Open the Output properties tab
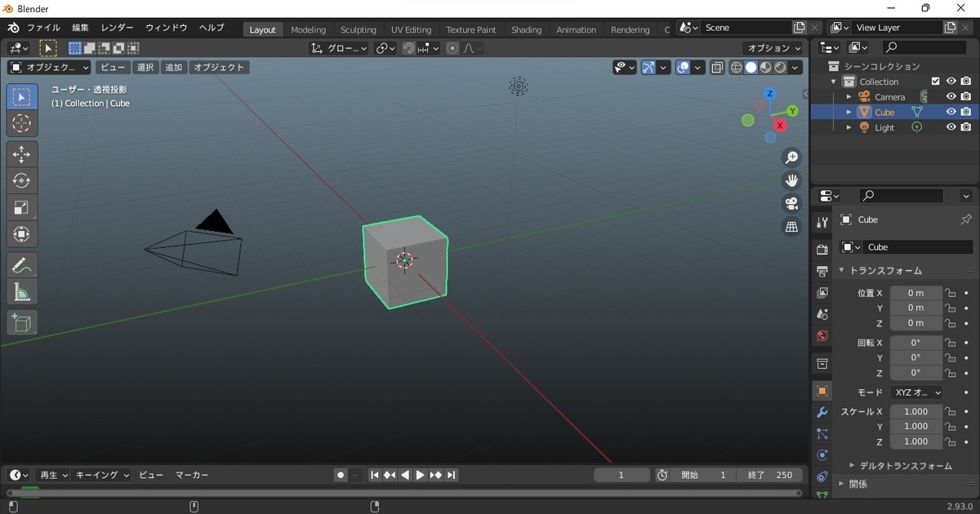The width and height of the screenshot is (980, 514). click(x=822, y=271)
